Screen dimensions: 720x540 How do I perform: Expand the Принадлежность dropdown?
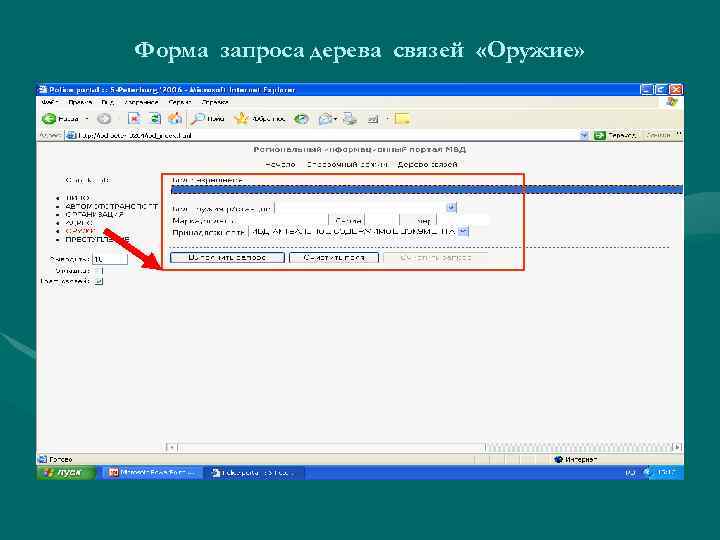[463, 231]
